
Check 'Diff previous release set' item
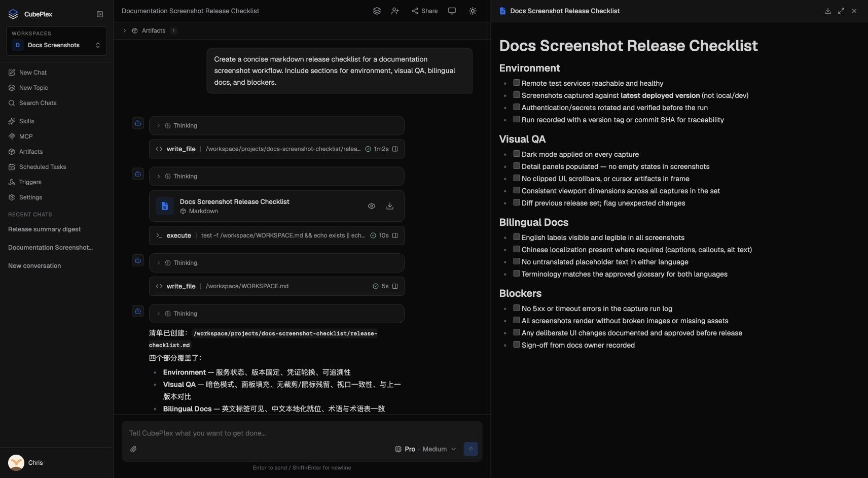pos(517,202)
